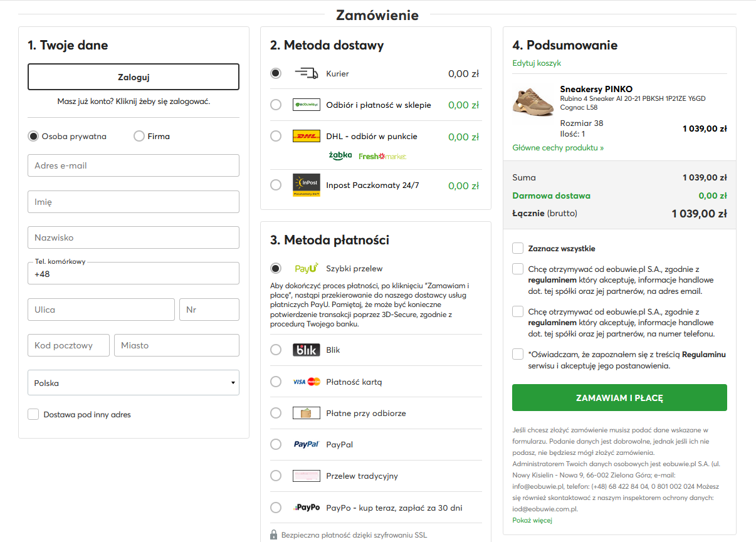Click the courier truck icon
This screenshot has height=542, width=756.
[306, 73]
